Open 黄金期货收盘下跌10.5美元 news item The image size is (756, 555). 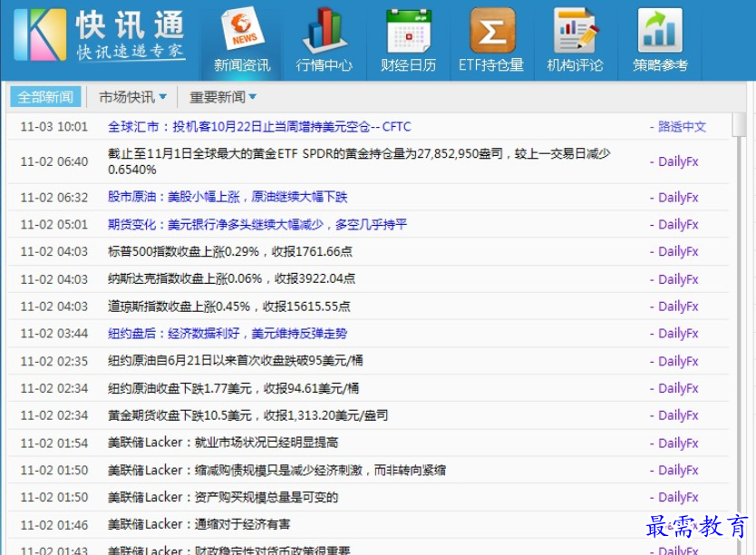tap(247, 415)
